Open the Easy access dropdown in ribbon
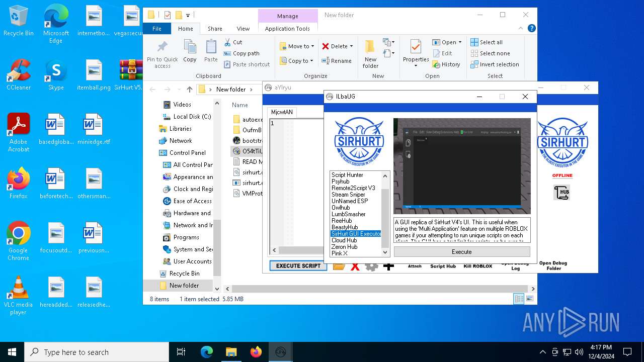The height and width of the screenshot is (362, 644). tap(388, 53)
